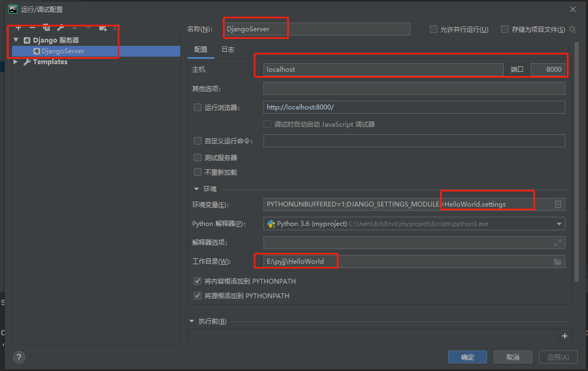
Task: Copy the DjangoServer configuration
Action: pyautogui.click(x=47, y=28)
